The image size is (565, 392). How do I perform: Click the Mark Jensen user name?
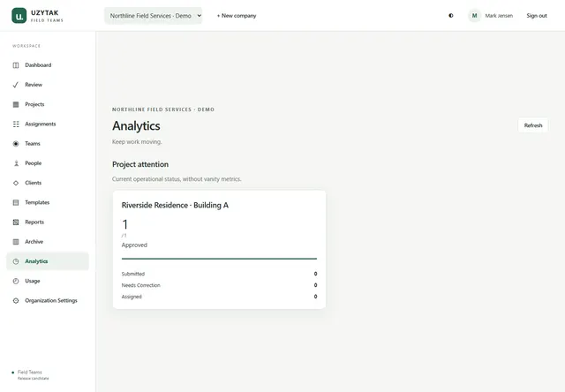click(499, 16)
